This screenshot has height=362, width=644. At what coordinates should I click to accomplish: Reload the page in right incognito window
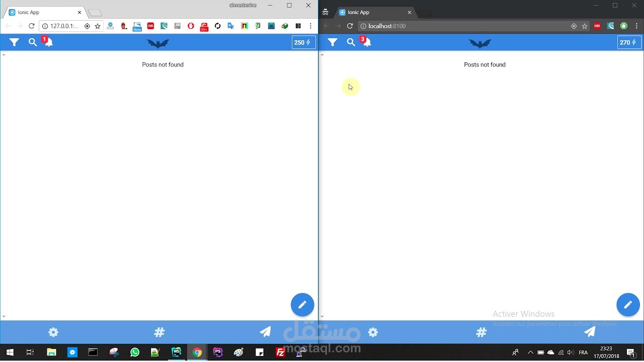click(350, 26)
